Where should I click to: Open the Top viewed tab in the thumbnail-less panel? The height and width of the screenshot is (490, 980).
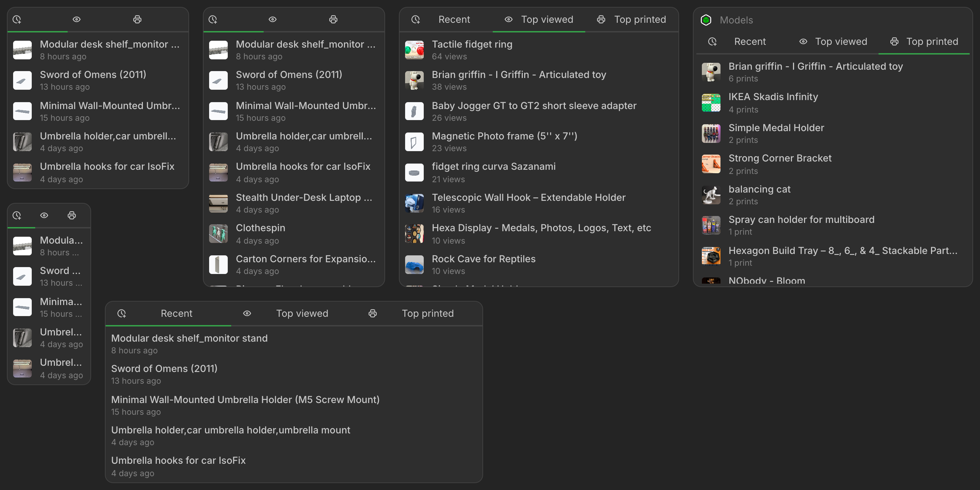(294, 313)
